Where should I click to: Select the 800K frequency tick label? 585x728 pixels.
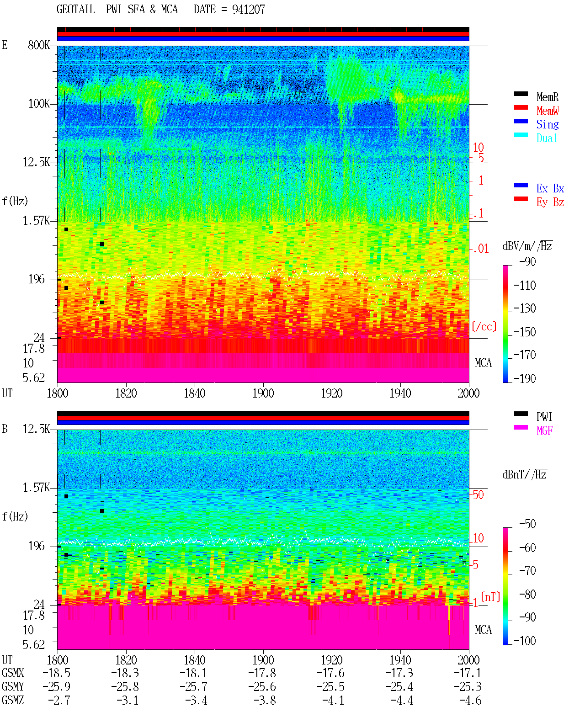[39, 45]
